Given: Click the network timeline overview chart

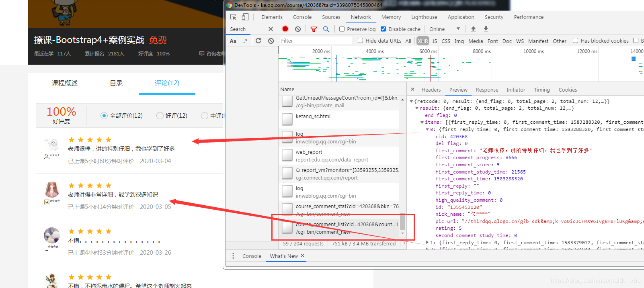Looking at the screenshot, I should (x=461, y=64).
